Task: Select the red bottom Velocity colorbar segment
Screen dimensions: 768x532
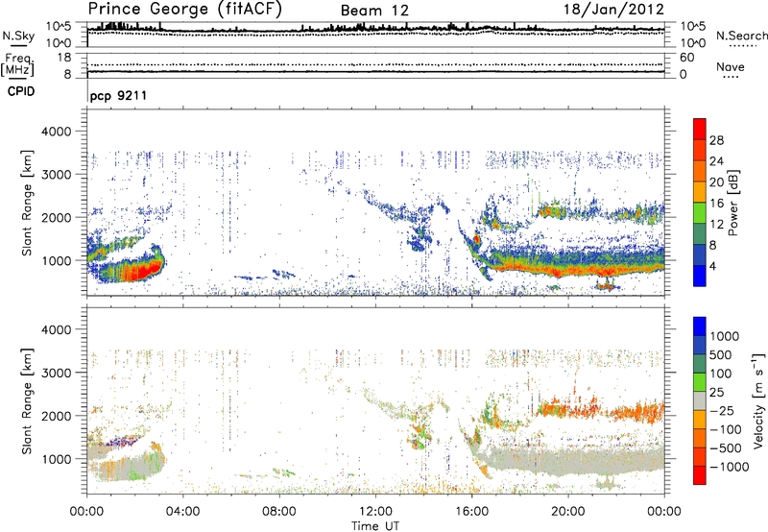Action: (700, 475)
